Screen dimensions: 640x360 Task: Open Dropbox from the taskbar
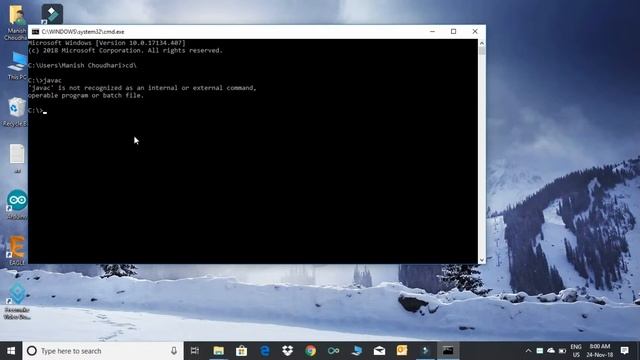point(287,351)
